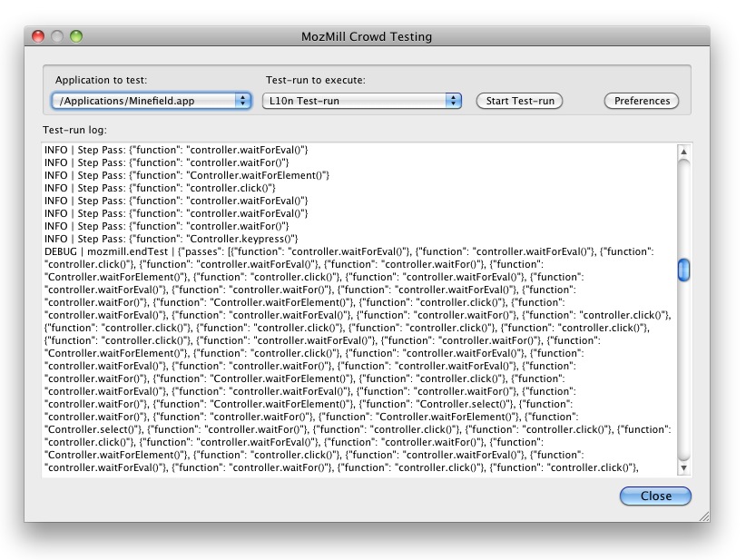Click the log scrollbar down arrow
This screenshot has height=560, width=746.
[x=683, y=467]
